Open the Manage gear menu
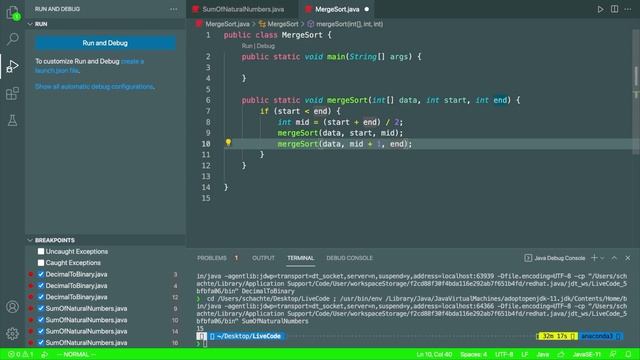 coord(13,333)
